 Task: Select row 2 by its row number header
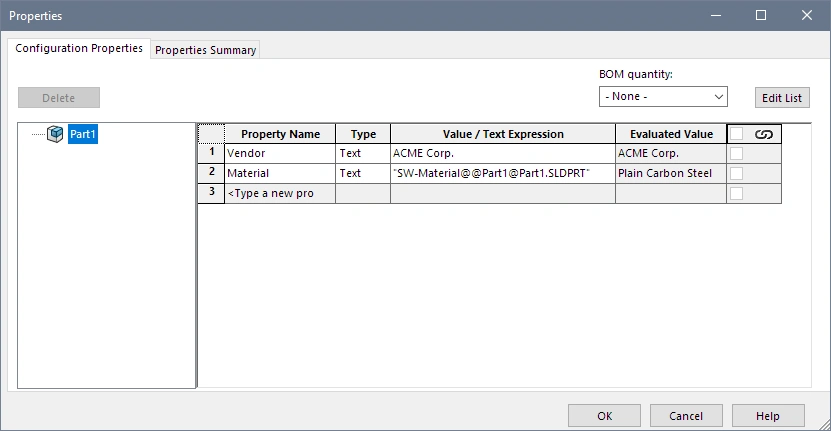click(x=211, y=173)
